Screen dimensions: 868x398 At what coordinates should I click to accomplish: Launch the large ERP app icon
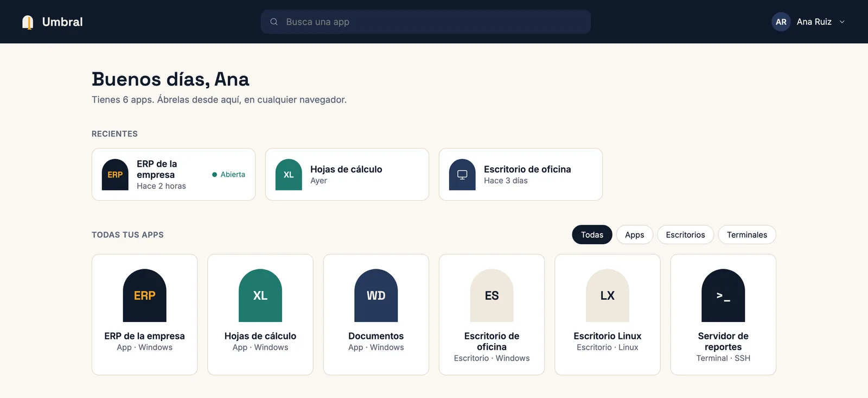[145, 295]
